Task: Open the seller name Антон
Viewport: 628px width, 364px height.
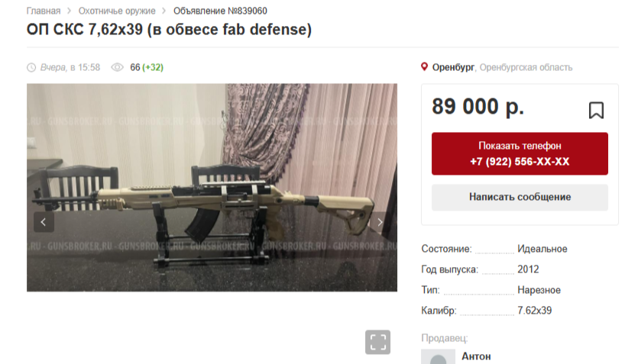Action: pyautogui.click(x=476, y=356)
